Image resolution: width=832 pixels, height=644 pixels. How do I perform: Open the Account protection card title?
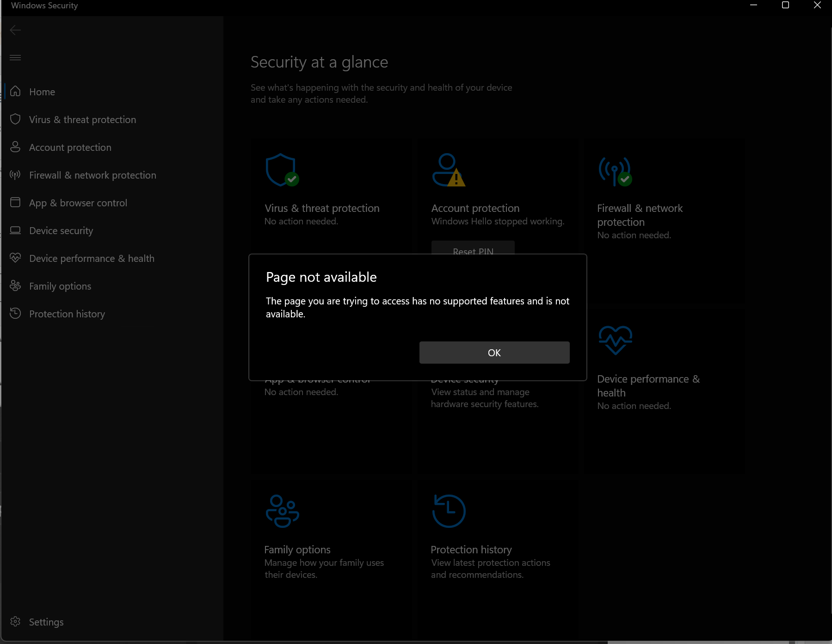[x=475, y=208]
